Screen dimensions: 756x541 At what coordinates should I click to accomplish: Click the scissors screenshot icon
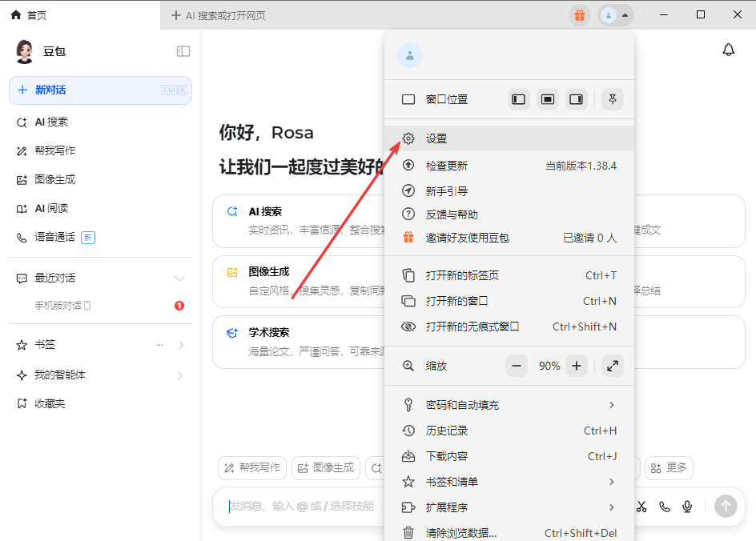click(x=641, y=507)
